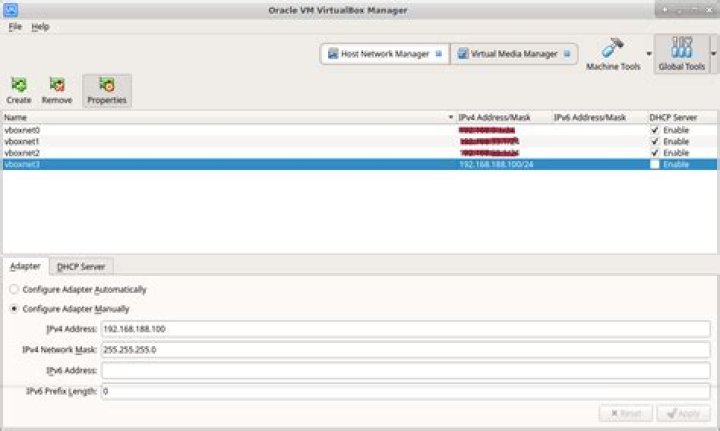Select the vboxnet0 row

(x=360, y=130)
